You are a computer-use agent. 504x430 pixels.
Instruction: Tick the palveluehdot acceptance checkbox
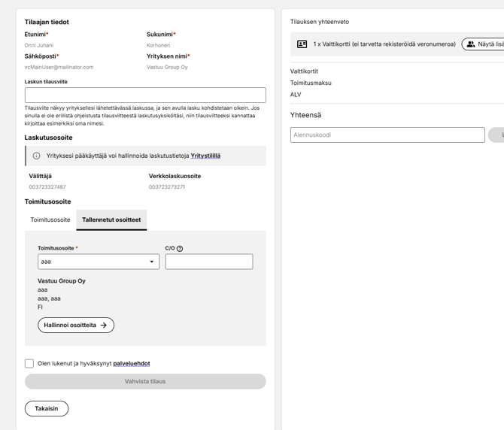tap(29, 363)
